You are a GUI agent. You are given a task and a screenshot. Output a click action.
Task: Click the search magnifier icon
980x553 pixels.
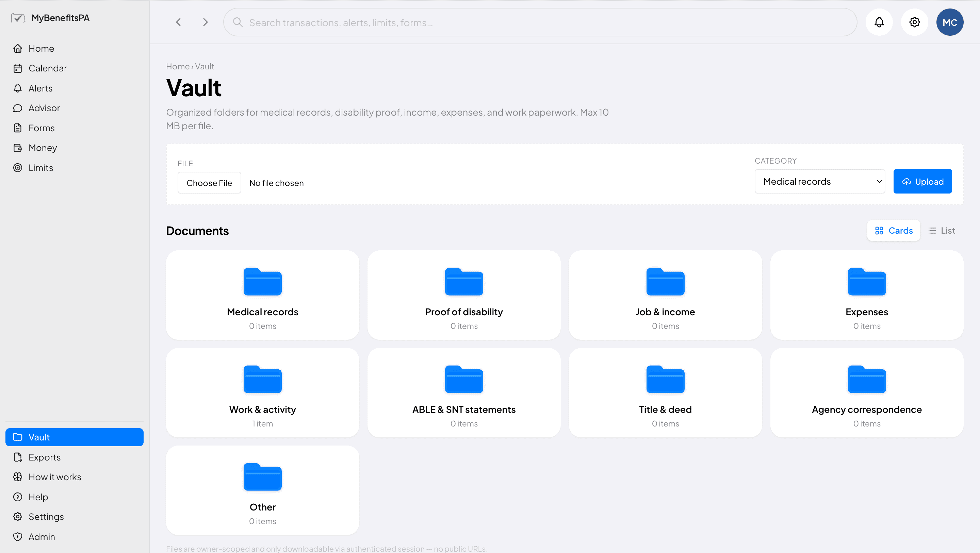coord(238,22)
